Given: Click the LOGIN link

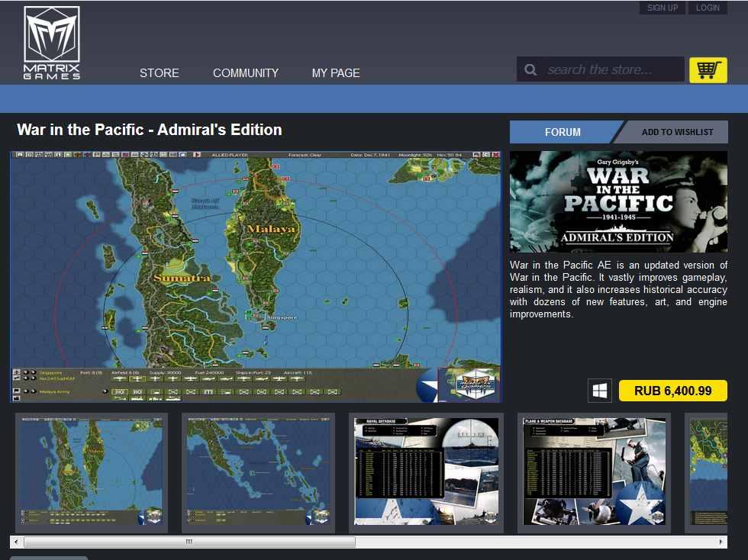Looking at the screenshot, I should (x=708, y=8).
